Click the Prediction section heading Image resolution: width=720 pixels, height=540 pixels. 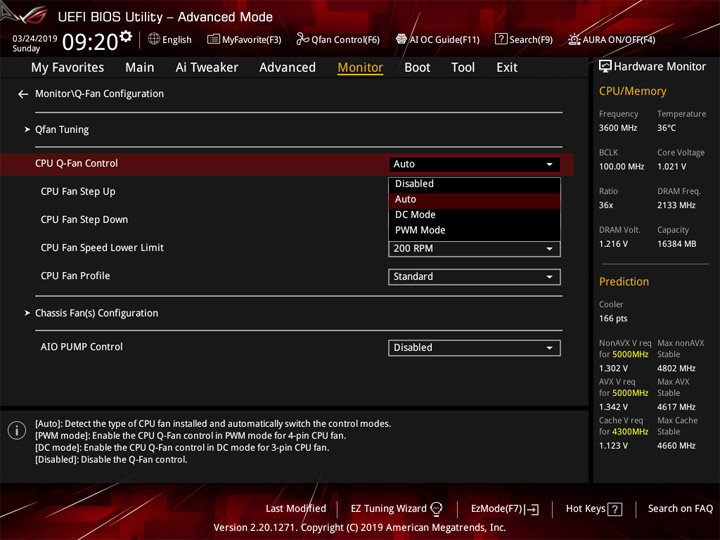pos(624,281)
